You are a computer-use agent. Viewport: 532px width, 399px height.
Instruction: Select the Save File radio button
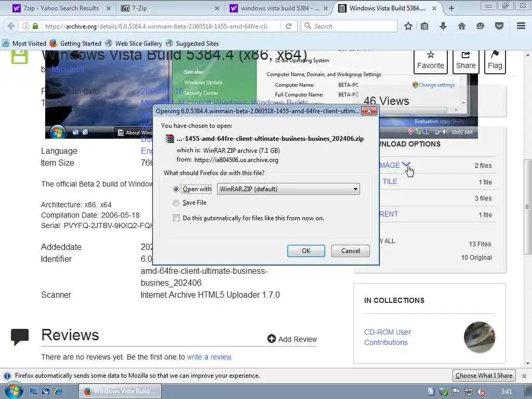pos(176,203)
